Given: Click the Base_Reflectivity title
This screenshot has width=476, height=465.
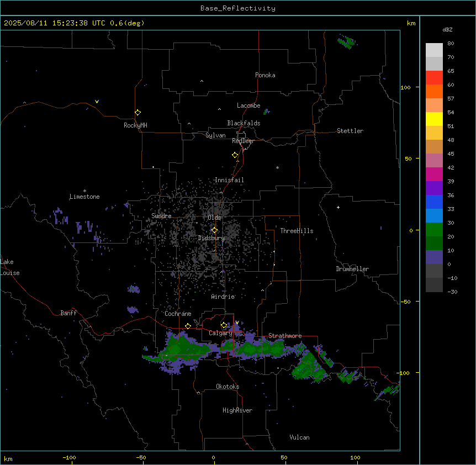Looking at the screenshot, I should click(238, 8).
